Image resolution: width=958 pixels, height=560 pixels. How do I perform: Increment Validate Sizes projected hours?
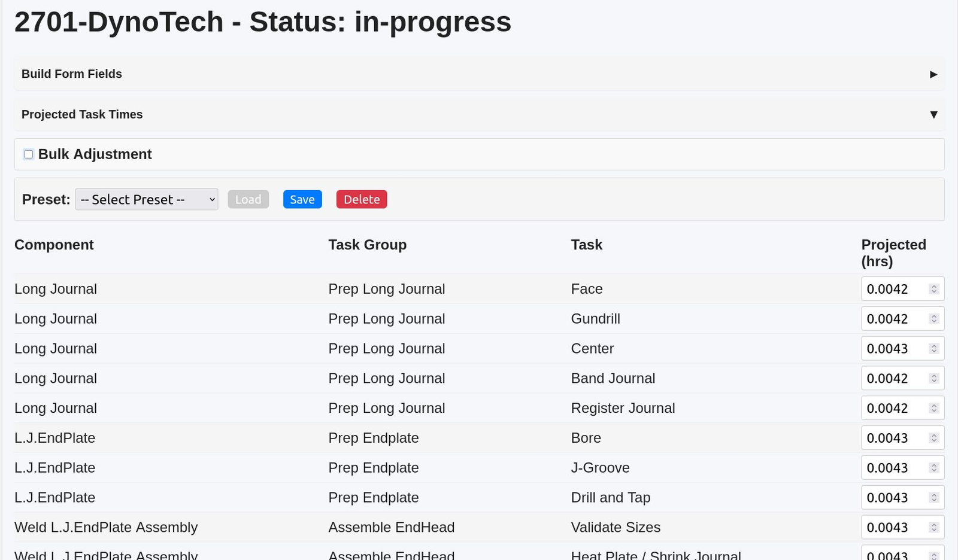934,524
